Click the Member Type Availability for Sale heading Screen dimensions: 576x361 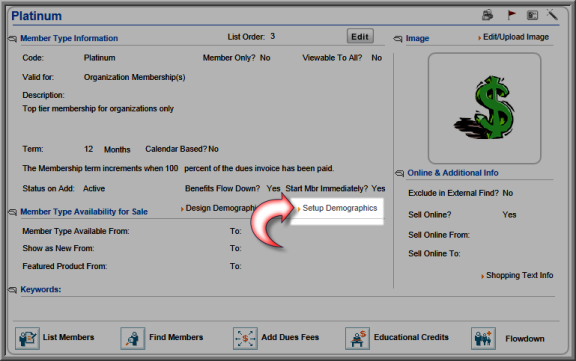click(x=84, y=212)
